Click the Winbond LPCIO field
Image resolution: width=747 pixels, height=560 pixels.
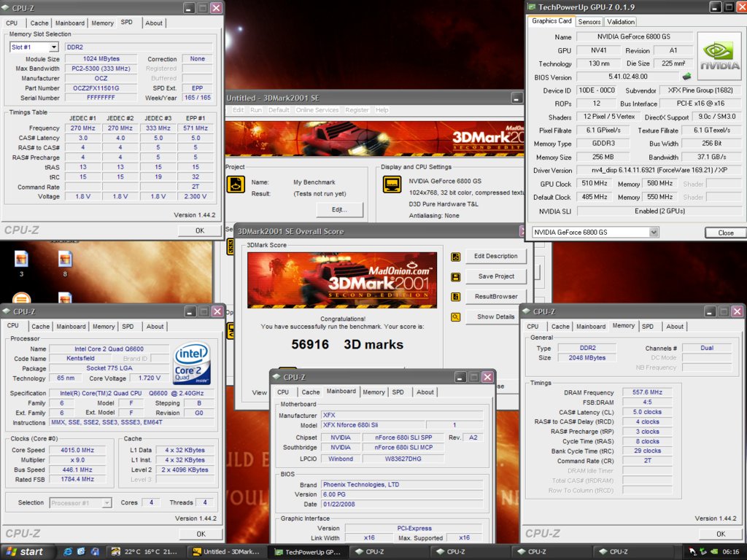340,459
